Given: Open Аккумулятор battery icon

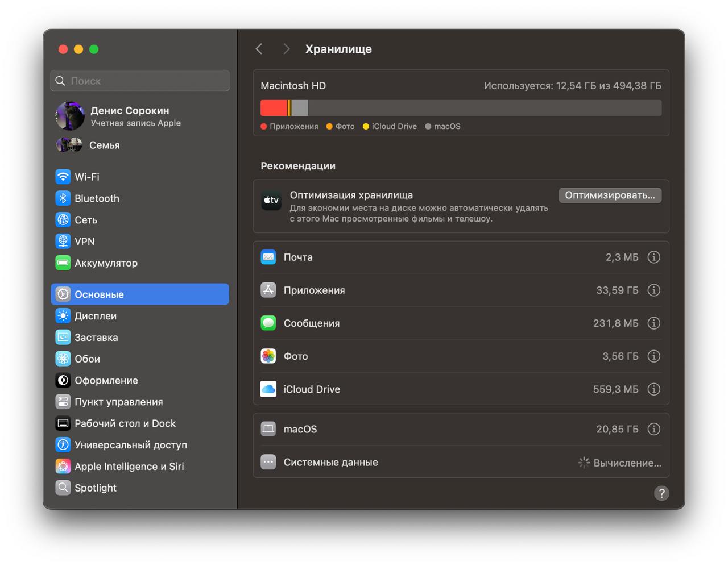Looking at the screenshot, I should point(63,263).
